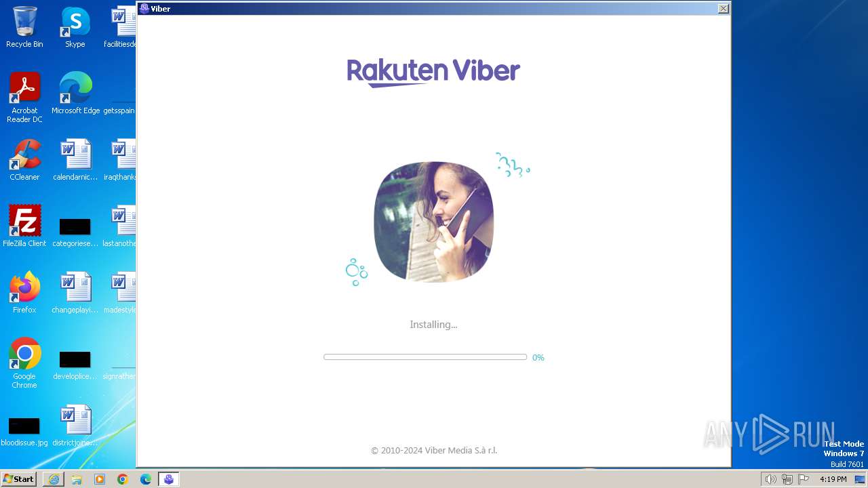The height and width of the screenshot is (488, 868).
Task: Launch Microsoft Edge desktop shortcut
Action: [75, 93]
